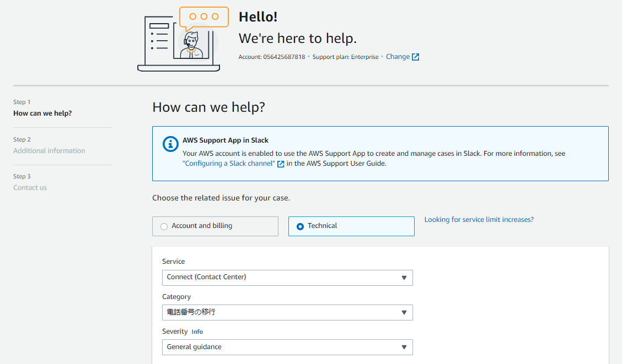Select the Account and billing radio option
Image resolution: width=622 pixels, height=364 pixels.
coord(215,226)
